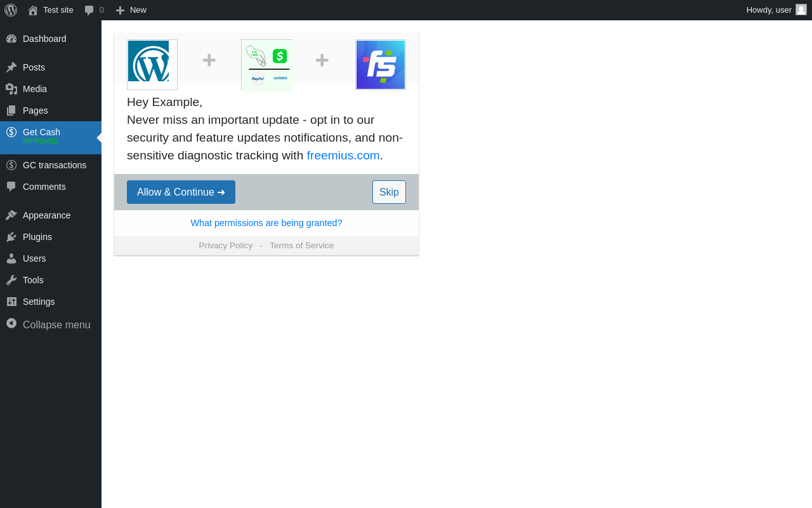Viewport: 812px width, 508px height.
Task: Click the Tools wrench icon
Action: 11,280
